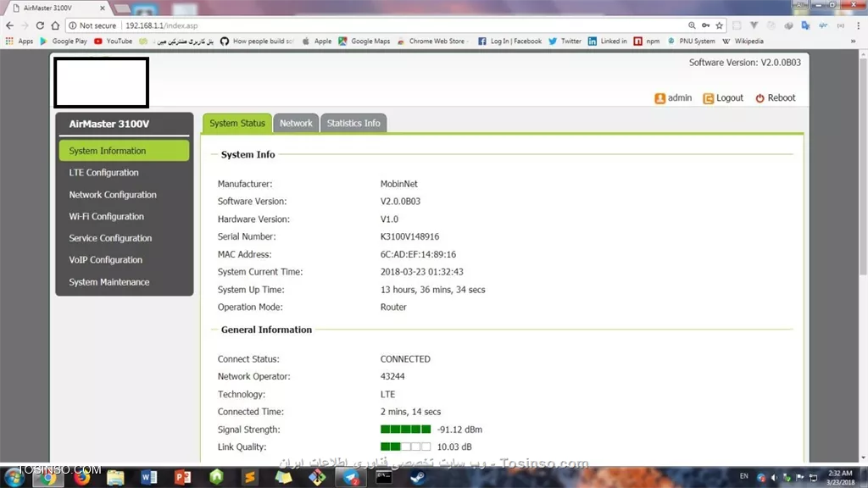Open the Google Maps bookmark

[364, 41]
